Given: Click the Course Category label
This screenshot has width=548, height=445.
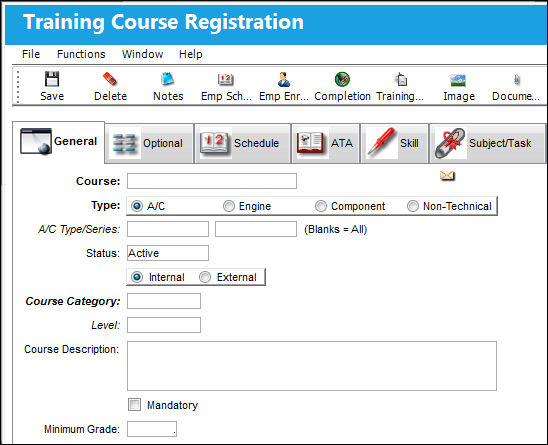Looking at the screenshot, I should (x=73, y=301).
